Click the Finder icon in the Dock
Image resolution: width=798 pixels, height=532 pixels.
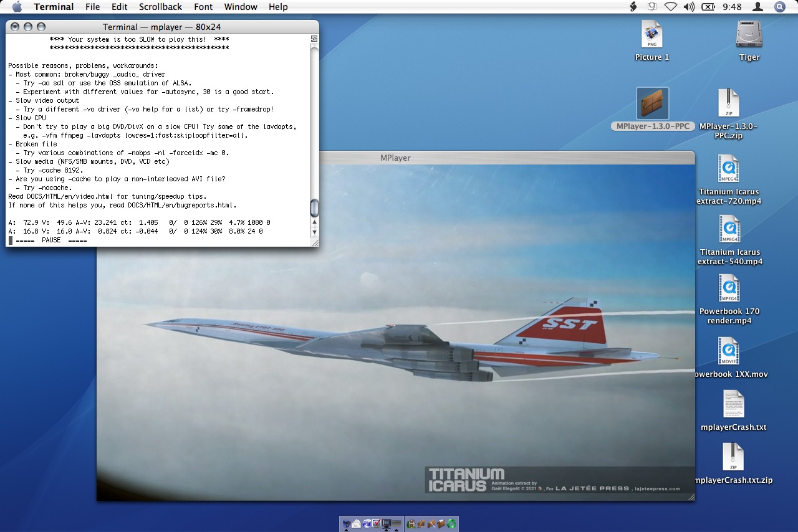(346, 524)
